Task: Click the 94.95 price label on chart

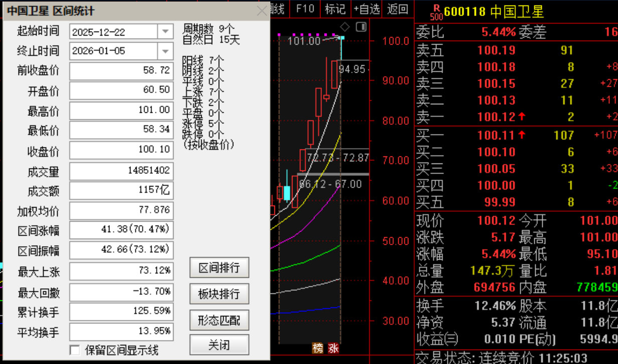Action: pyautogui.click(x=352, y=69)
